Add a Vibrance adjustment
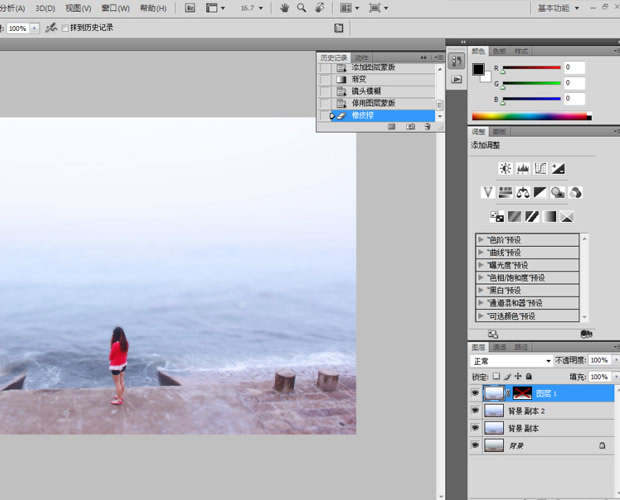This screenshot has width=620, height=500. (x=488, y=192)
